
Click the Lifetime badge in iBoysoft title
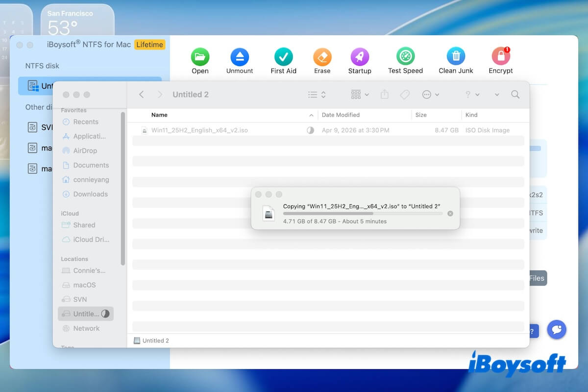point(149,45)
